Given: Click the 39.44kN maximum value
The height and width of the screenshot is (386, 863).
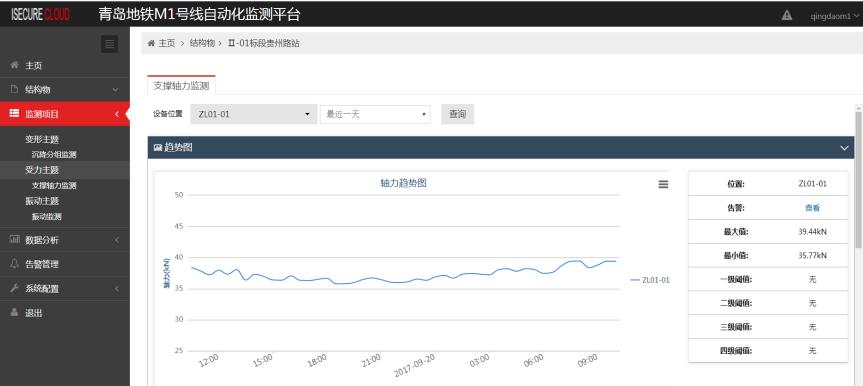Looking at the screenshot, I should 812,232.
